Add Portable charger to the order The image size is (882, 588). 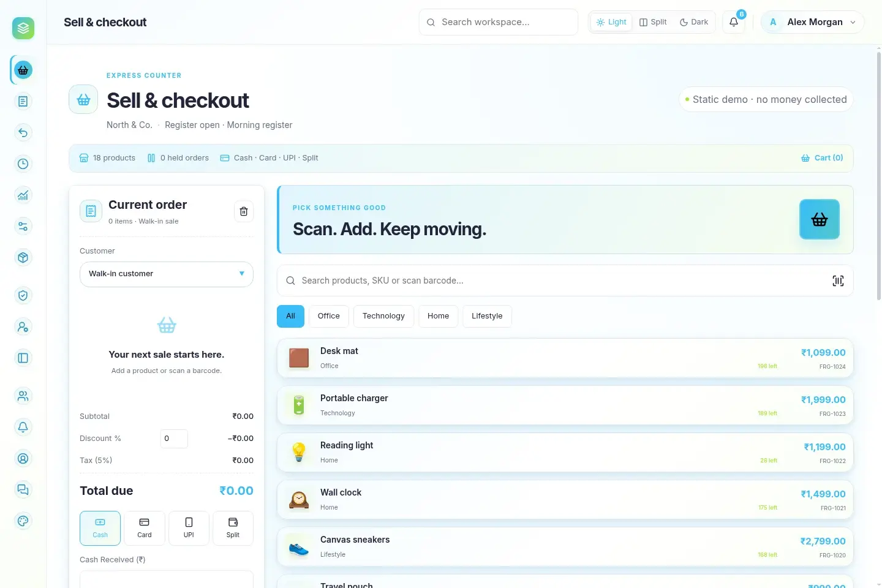pos(565,405)
